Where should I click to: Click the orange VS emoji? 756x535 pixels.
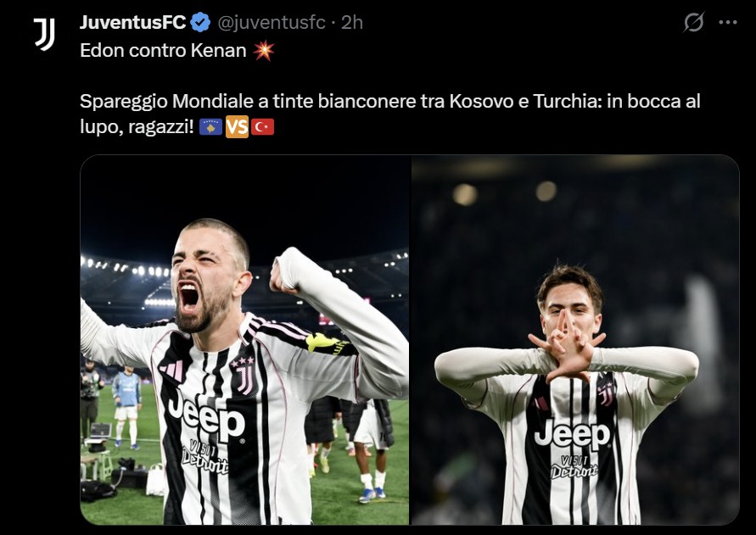(x=237, y=127)
